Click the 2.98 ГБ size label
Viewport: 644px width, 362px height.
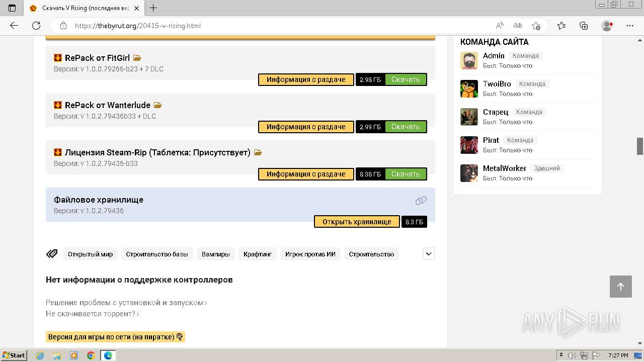point(370,79)
